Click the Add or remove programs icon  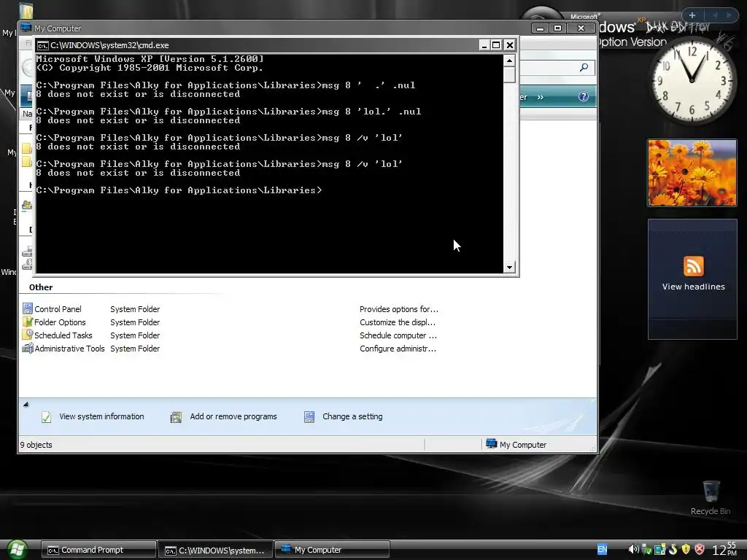(x=177, y=417)
